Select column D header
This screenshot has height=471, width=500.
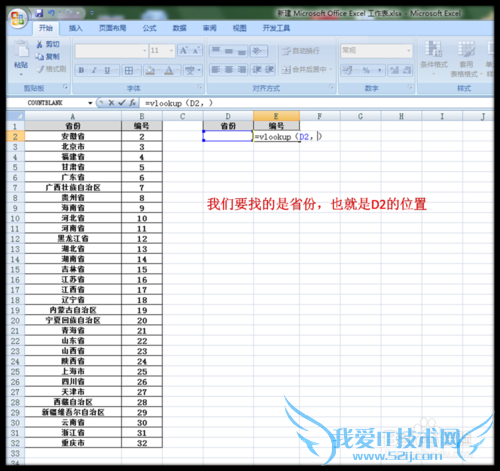(228, 116)
